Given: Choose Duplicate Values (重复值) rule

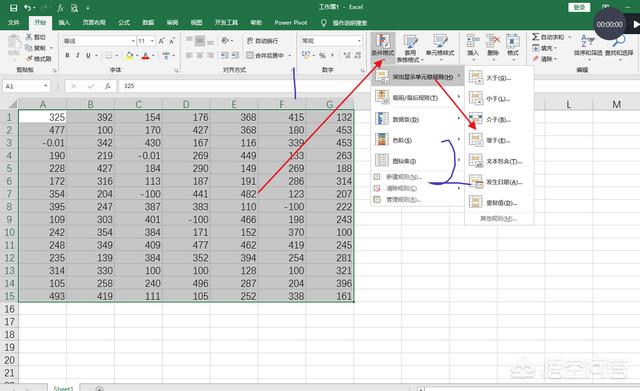Looking at the screenshot, I should 499,203.
